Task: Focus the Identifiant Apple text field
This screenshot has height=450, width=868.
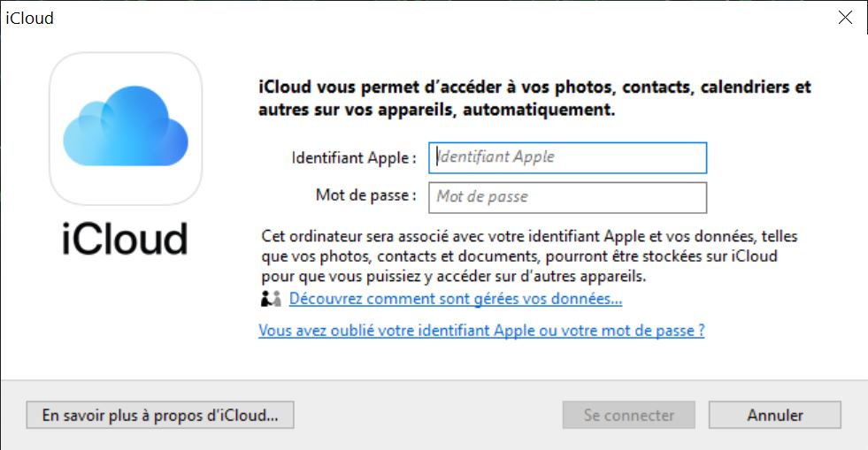Action: click(x=567, y=157)
